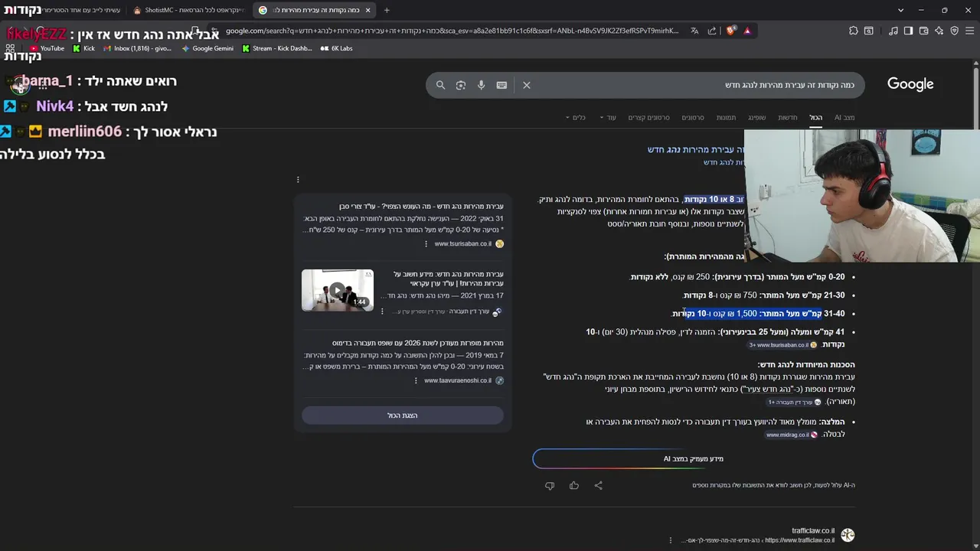This screenshot has width=980, height=551.
Task: Open the Extensions puzzle-piece icon
Action: [x=854, y=31]
